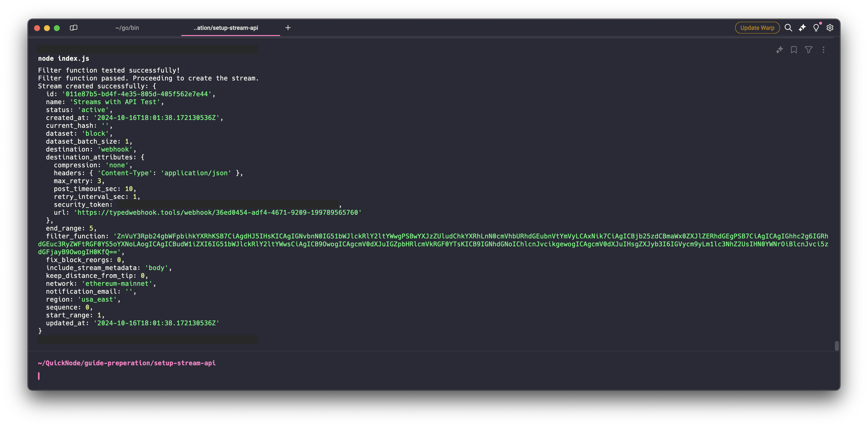This screenshot has width=868, height=427.
Task: Select the ..ation/setup-stream-api tab
Action: [x=226, y=28]
